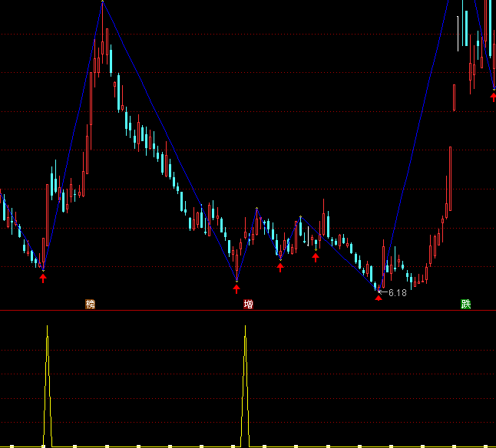
Task: Click the red up arrow directly above 增
Action: point(236,288)
